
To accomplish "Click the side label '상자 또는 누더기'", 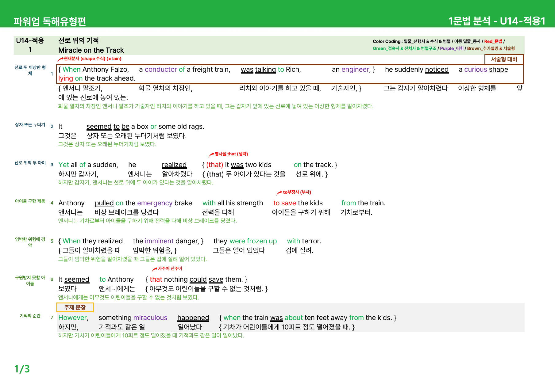I will coord(30,125).
